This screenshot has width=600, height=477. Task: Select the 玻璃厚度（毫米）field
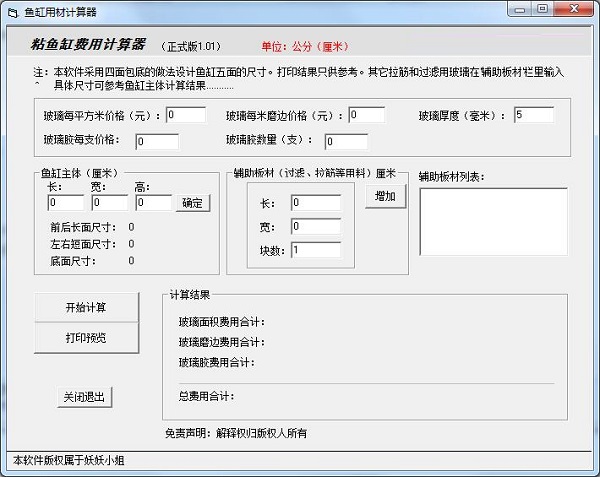[533, 115]
